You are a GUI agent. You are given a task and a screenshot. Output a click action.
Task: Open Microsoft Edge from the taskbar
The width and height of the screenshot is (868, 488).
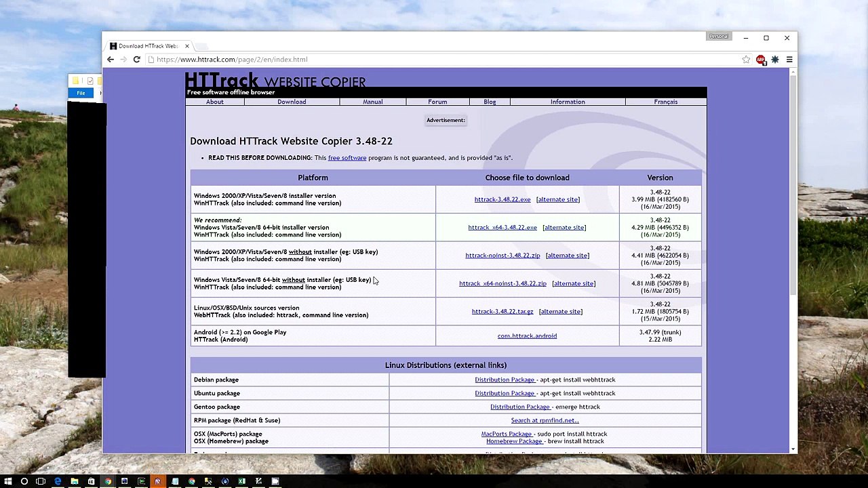[x=58, y=481]
